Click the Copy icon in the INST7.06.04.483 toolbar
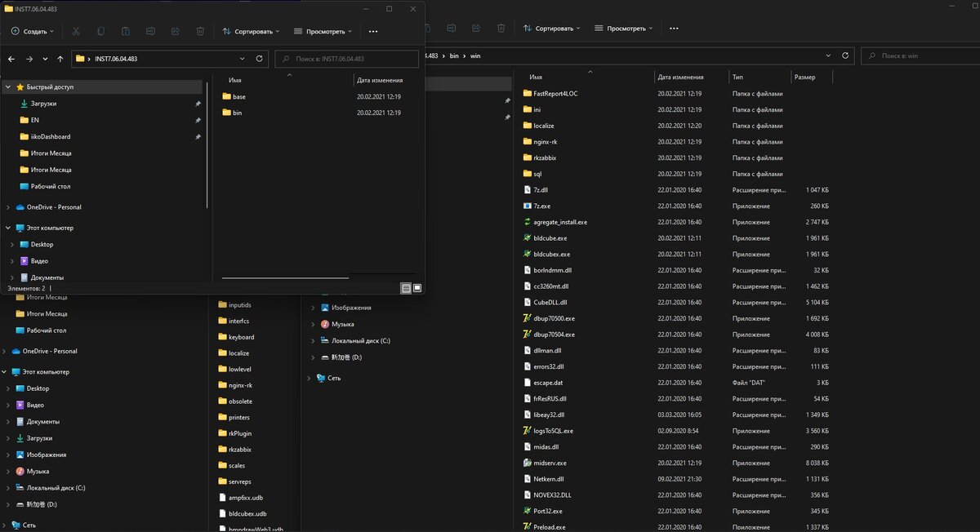Image resolution: width=980 pixels, height=532 pixels. 101,31
